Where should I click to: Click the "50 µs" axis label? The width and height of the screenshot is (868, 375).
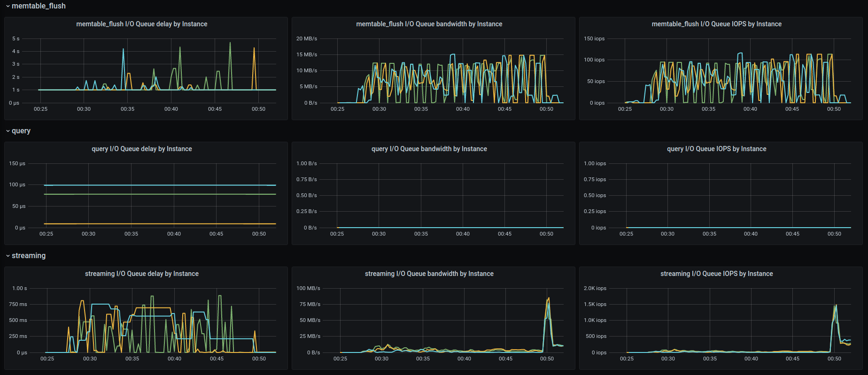(x=19, y=206)
